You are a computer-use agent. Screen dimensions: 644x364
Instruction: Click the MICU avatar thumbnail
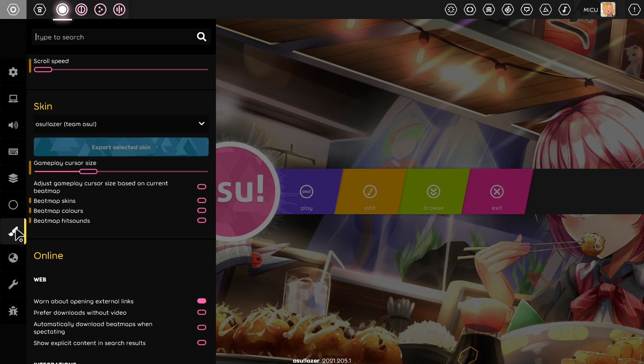tap(608, 9)
